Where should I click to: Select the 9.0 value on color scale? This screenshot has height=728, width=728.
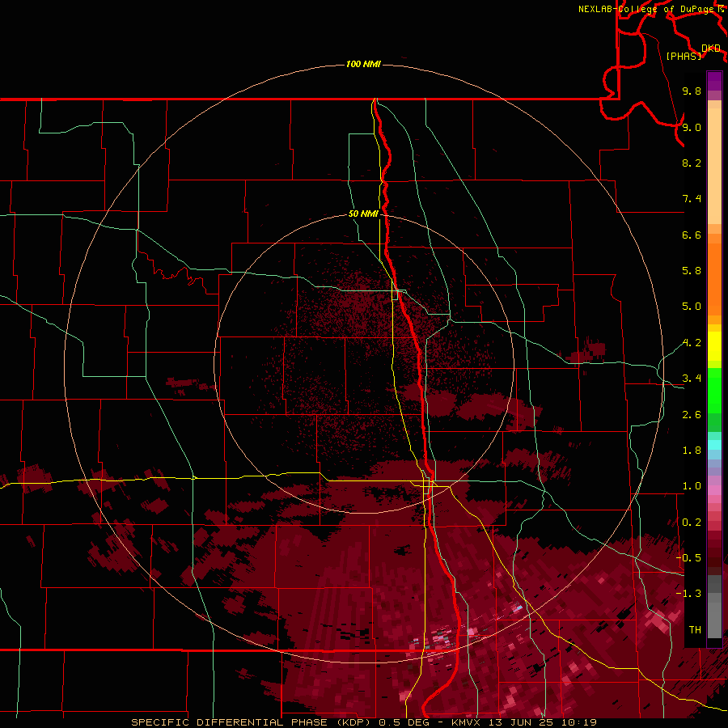point(692,127)
